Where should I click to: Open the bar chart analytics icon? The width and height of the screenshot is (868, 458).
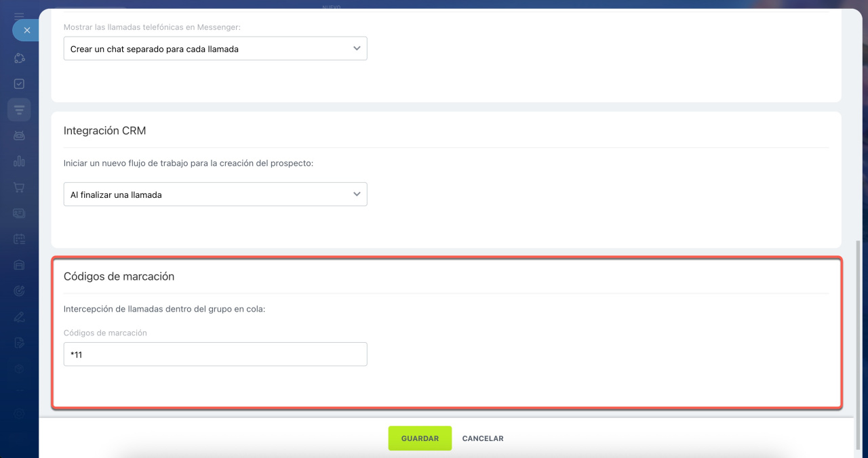[x=19, y=161]
